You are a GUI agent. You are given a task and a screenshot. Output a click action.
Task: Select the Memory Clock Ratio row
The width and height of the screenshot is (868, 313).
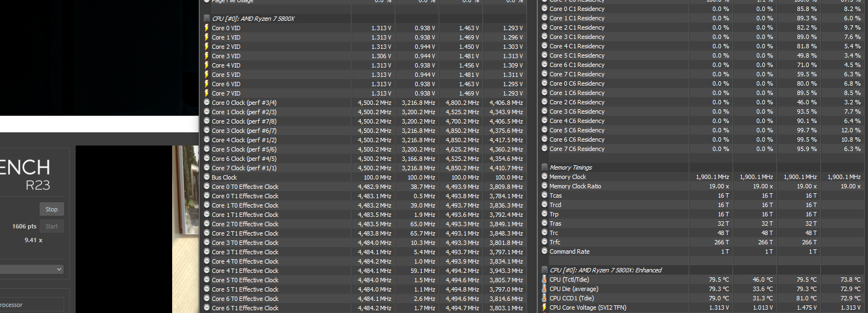[702, 186]
